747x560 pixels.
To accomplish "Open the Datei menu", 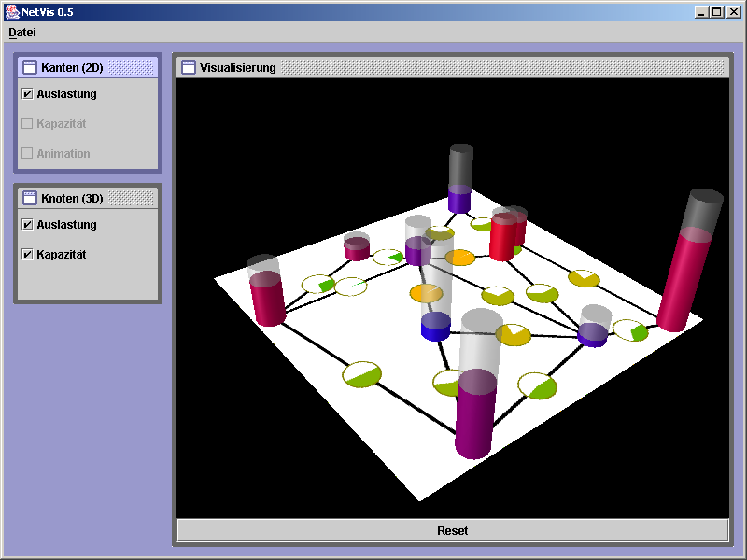I will coord(22,33).
